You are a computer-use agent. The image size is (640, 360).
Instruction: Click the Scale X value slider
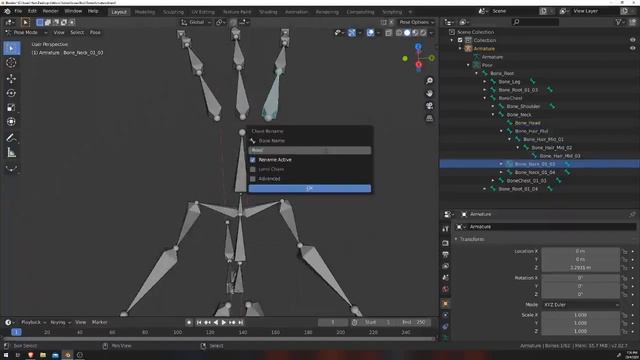[580, 315]
